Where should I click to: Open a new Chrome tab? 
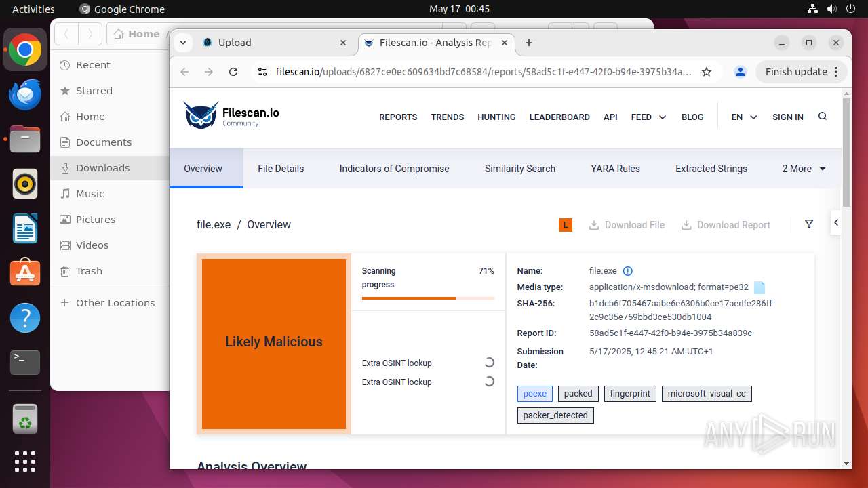point(529,43)
